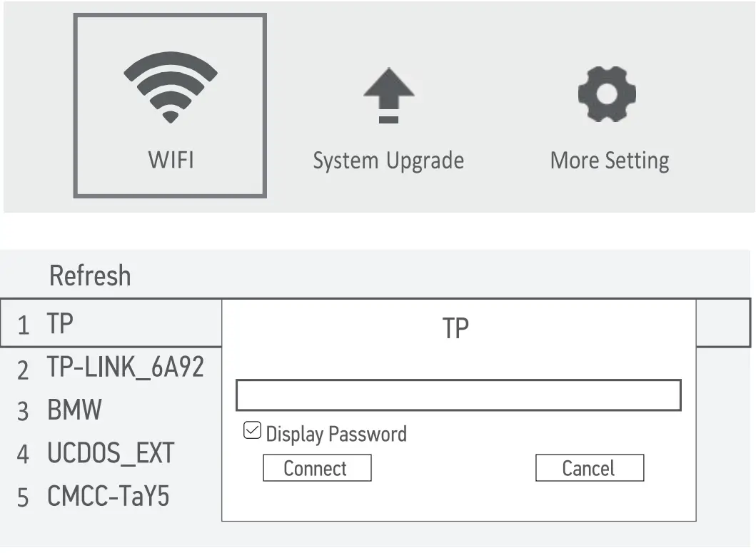Open the WIFI signal icon
The image size is (756, 553).
click(x=170, y=88)
